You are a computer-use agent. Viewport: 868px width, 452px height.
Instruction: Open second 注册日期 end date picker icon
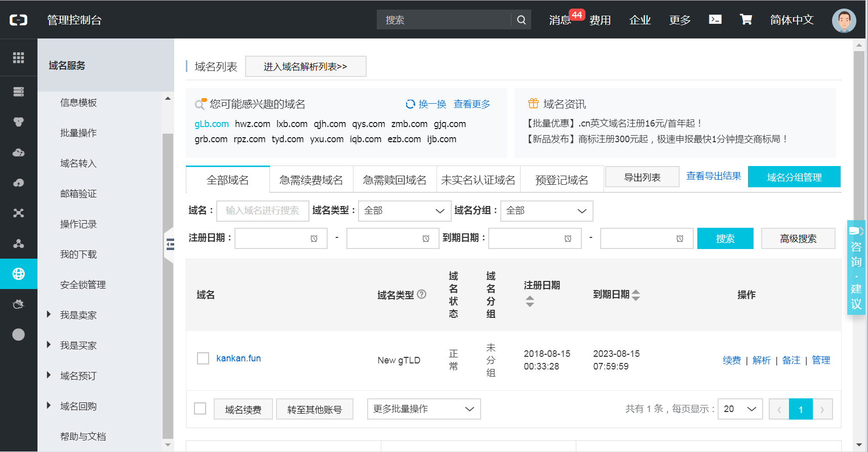[x=426, y=238]
